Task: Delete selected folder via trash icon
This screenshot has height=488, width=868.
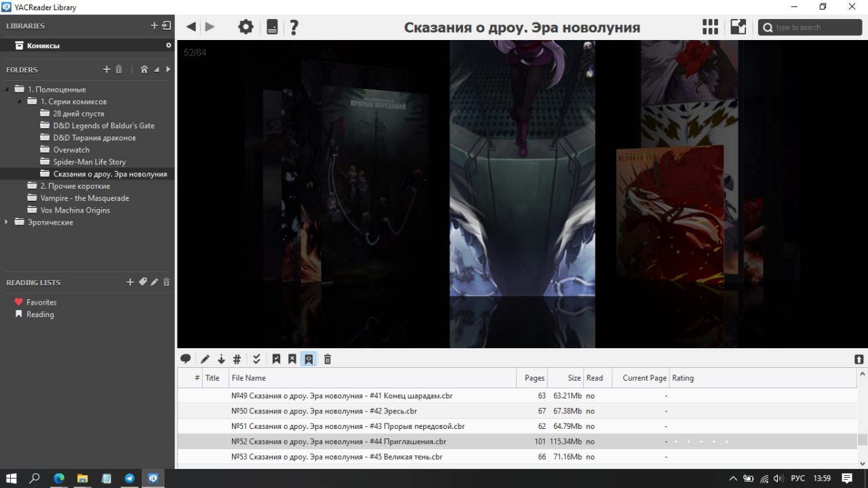Action: (119, 69)
